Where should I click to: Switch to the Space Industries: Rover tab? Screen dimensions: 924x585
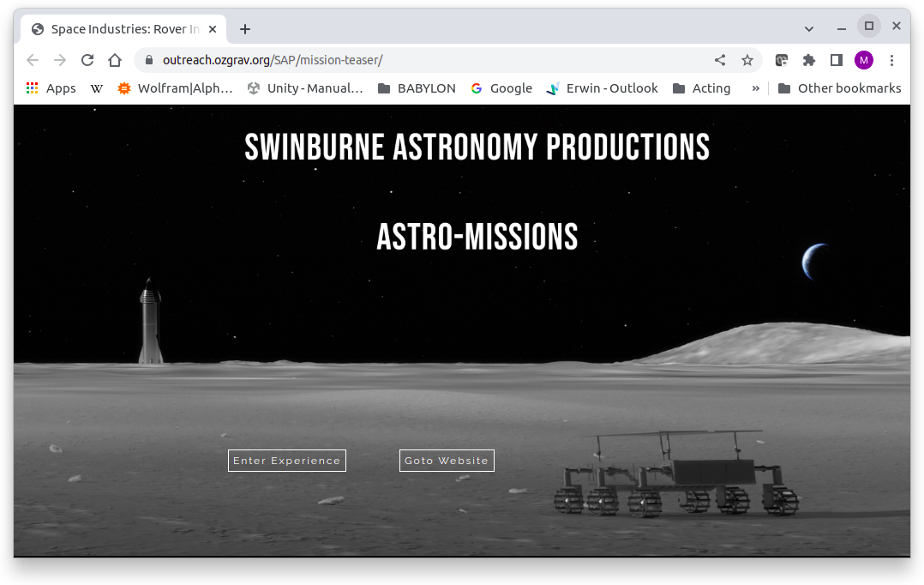(119, 28)
